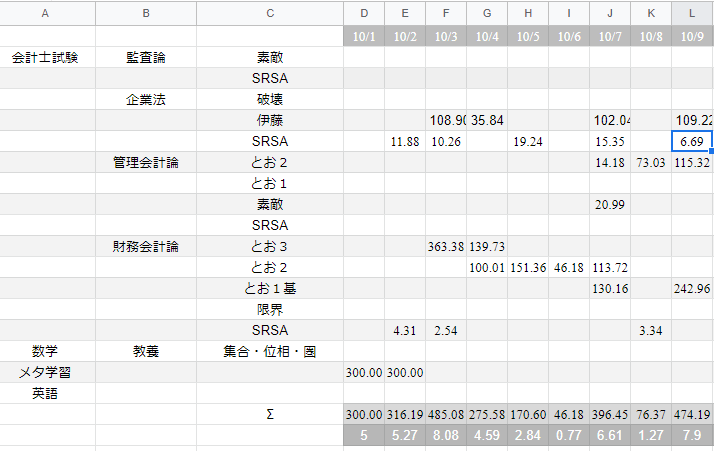Click the 10/9 date cell
Screen dimensions: 714x451
[692, 36]
